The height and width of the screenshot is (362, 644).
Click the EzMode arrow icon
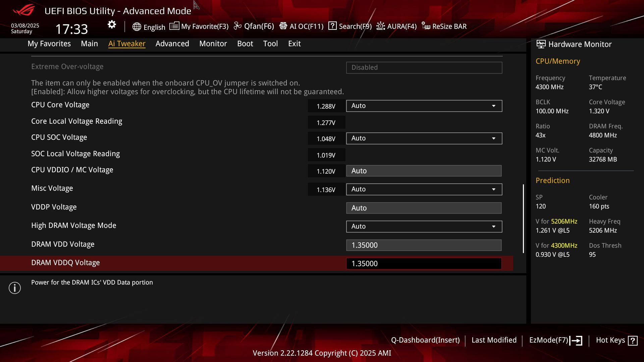[576, 341]
